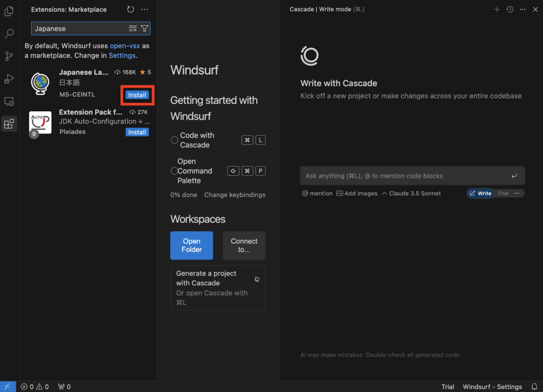Click the MS-CEINTL publisher name
This screenshot has height=392, width=543.
77,94
